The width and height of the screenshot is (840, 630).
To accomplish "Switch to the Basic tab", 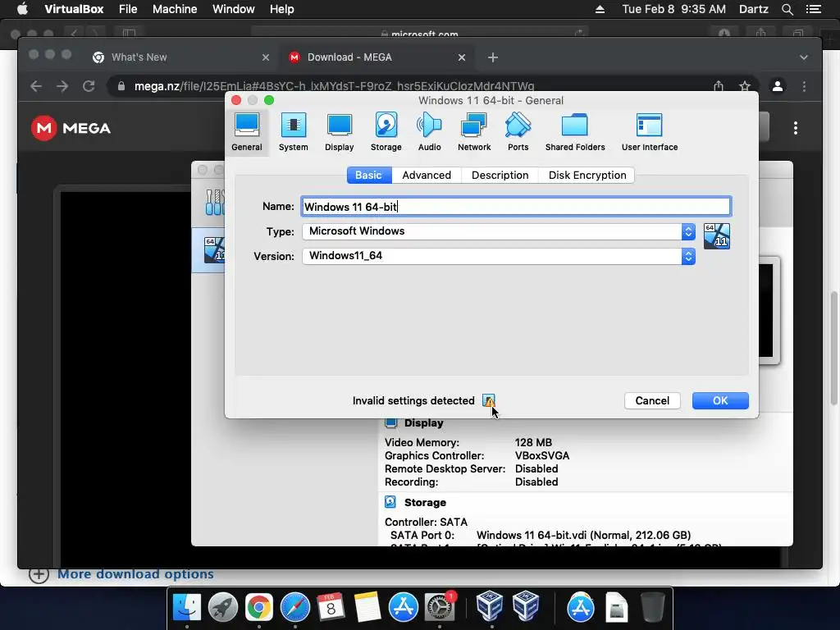I will [x=368, y=176].
